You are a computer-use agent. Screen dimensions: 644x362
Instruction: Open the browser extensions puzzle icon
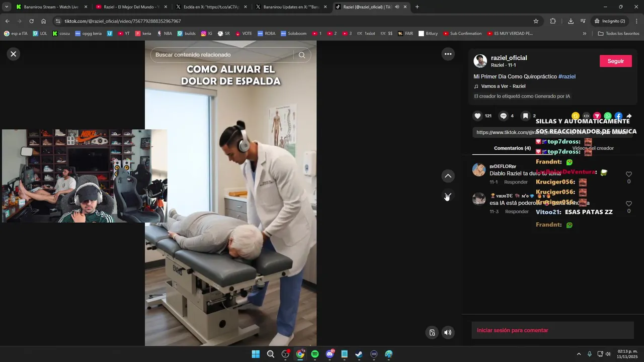pos(553,21)
